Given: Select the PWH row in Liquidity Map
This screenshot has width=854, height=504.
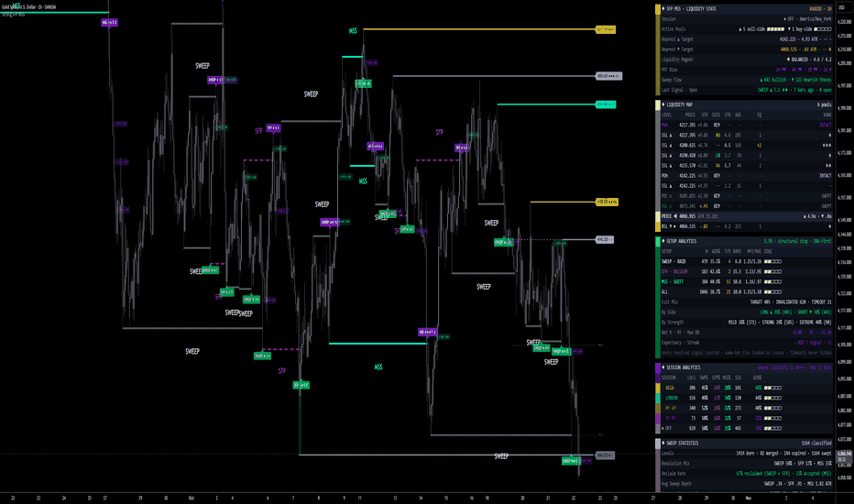Looking at the screenshot, I should coord(746,125).
